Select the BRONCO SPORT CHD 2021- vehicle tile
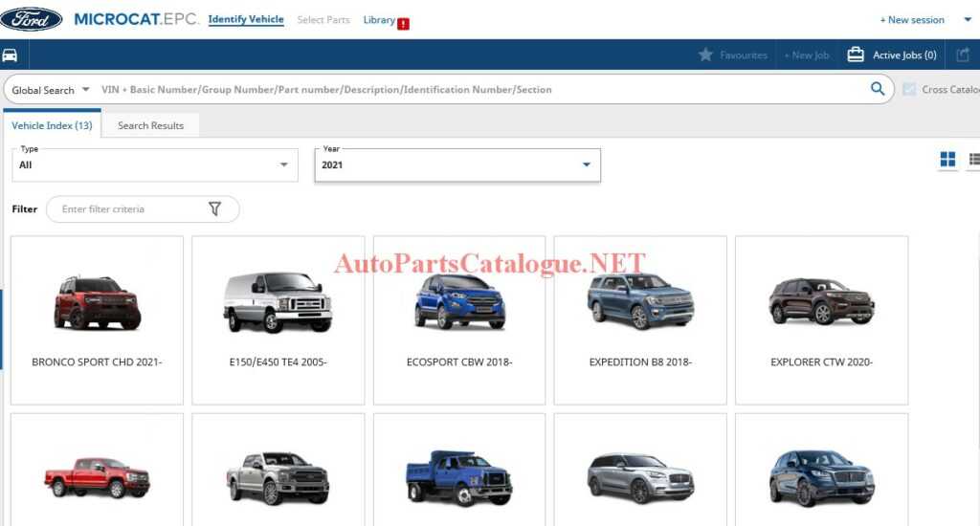Screen dimensions: 980x526 pyautogui.click(x=97, y=320)
